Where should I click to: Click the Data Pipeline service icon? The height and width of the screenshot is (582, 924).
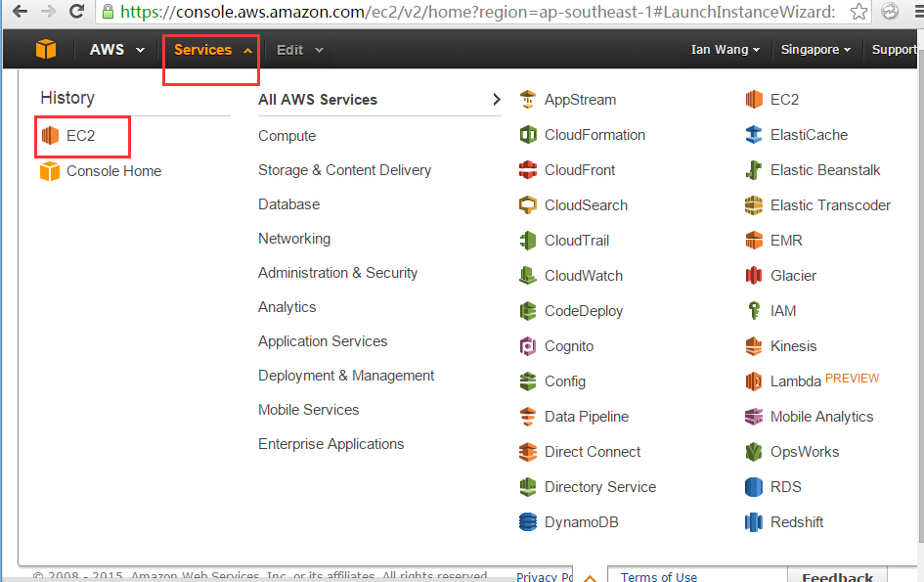click(x=528, y=417)
